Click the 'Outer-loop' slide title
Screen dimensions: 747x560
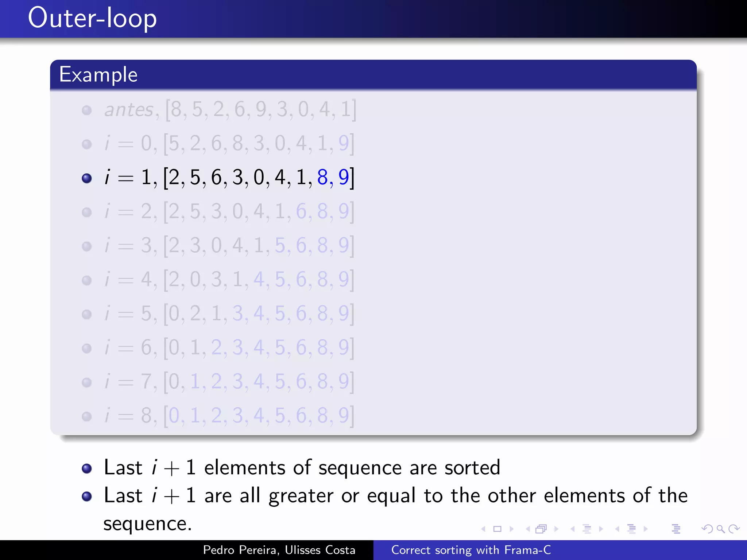pos(92,18)
